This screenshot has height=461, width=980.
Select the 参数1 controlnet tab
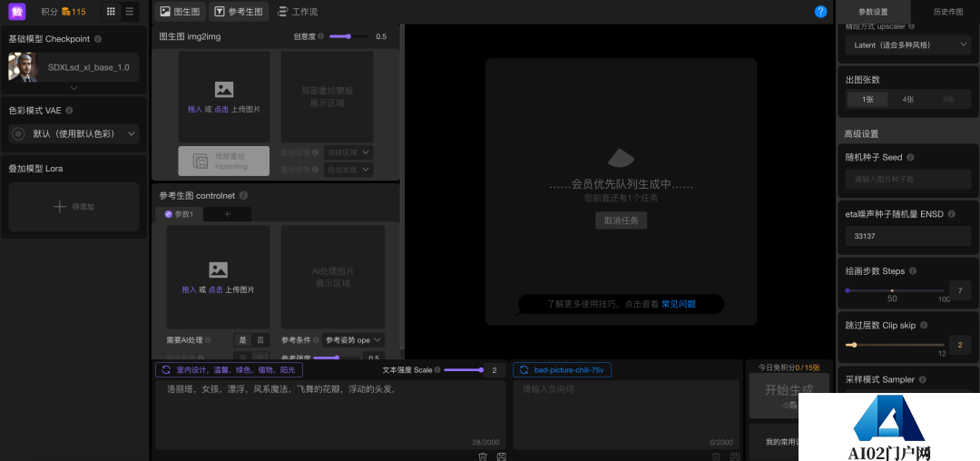click(180, 214)
